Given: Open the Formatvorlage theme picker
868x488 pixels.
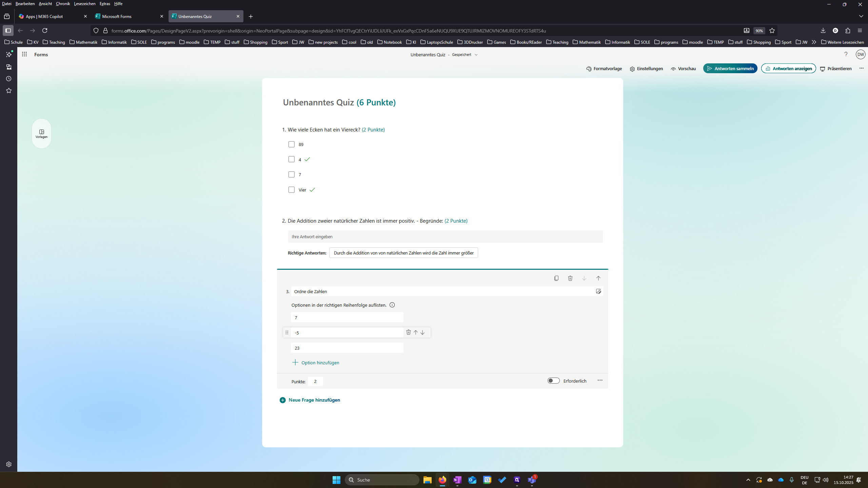Looking at the screenshot, I should (604, 69).
